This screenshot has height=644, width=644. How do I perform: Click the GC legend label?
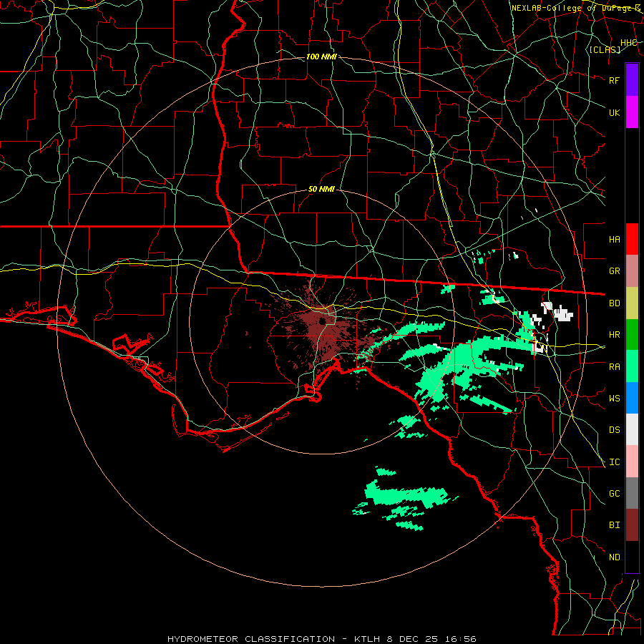point(615,493)
